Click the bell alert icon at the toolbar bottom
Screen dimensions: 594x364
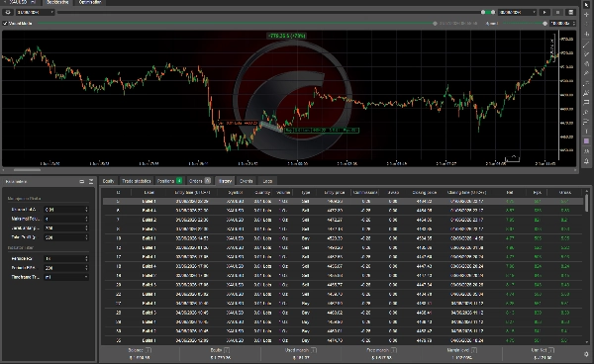586,161
